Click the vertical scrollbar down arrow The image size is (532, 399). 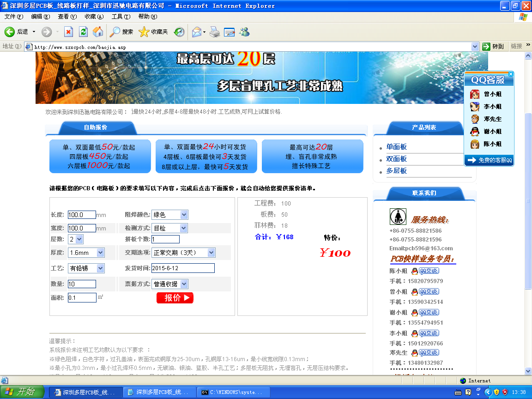528,371
